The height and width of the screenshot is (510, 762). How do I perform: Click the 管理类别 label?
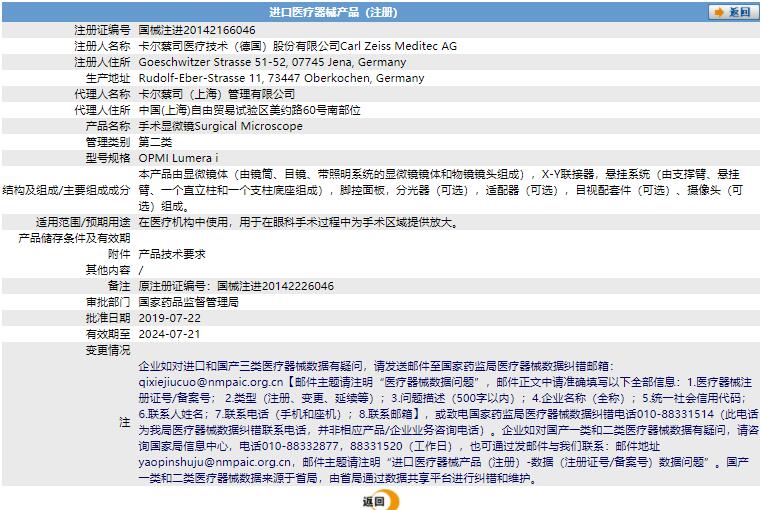coord(108,142)
